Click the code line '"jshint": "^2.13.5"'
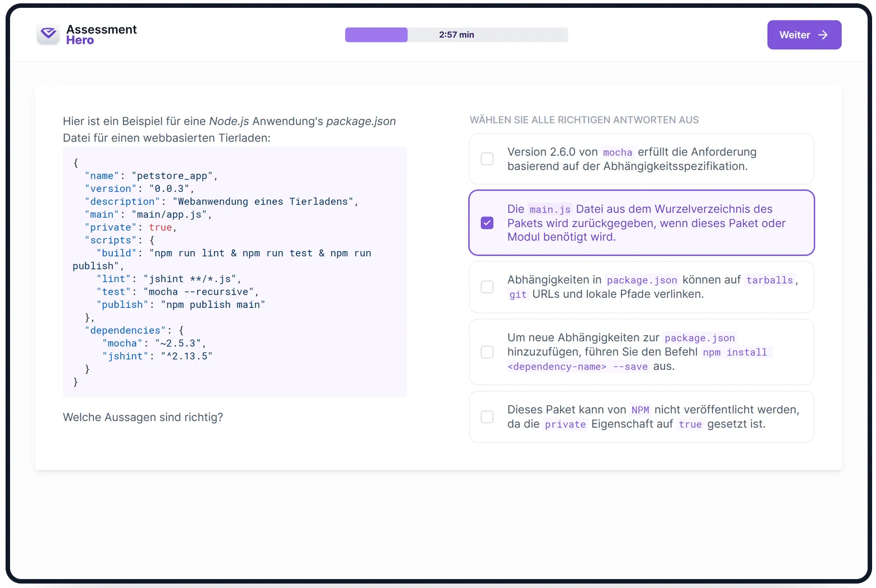 pyautogui.click(x=157, y=356)
